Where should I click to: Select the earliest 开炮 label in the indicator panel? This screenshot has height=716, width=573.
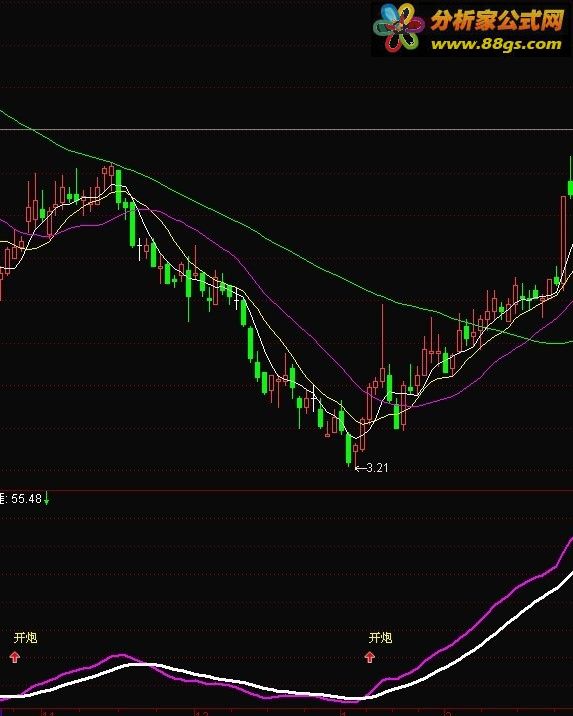[x=25, y=637]
